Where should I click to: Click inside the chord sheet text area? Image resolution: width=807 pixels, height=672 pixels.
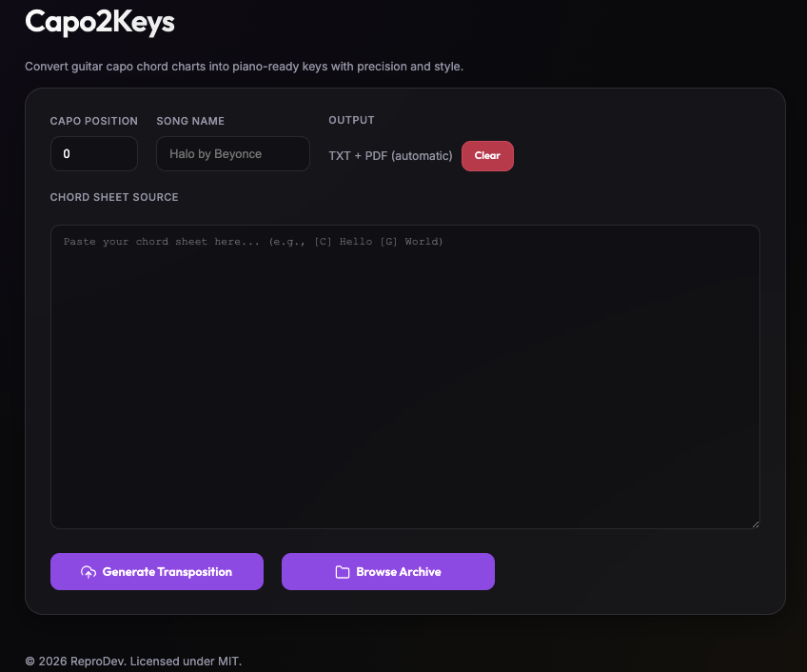tap(404, 381)
